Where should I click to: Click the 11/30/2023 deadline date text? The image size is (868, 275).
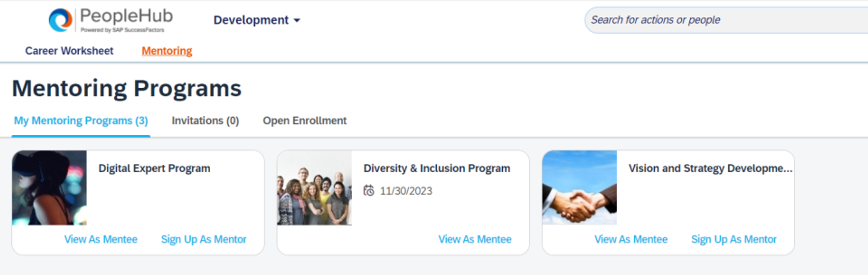click(406, 191)
